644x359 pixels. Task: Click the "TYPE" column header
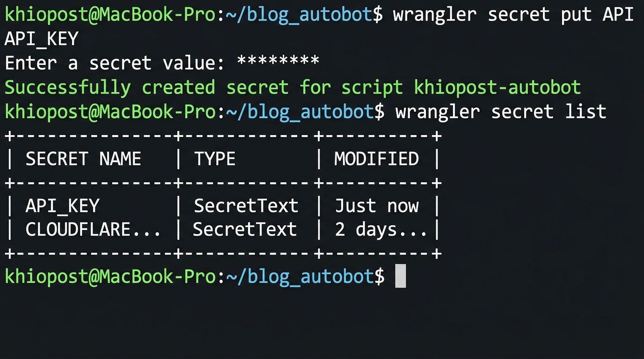214,159
